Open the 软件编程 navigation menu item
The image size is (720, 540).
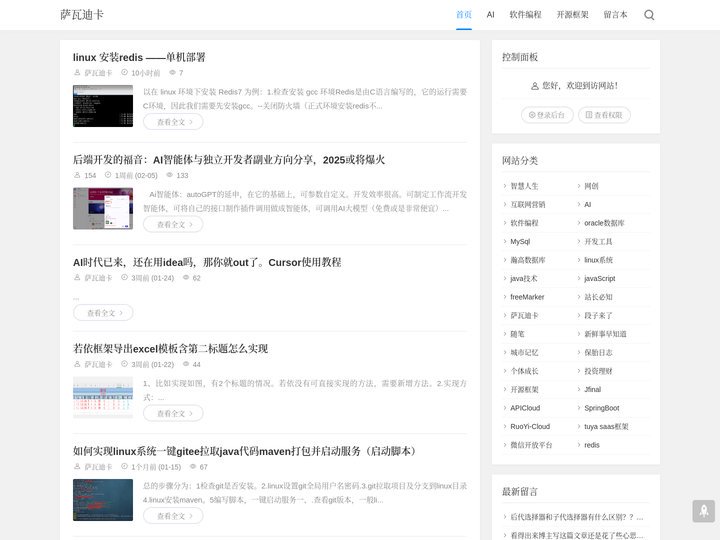(x=525, y=15)
